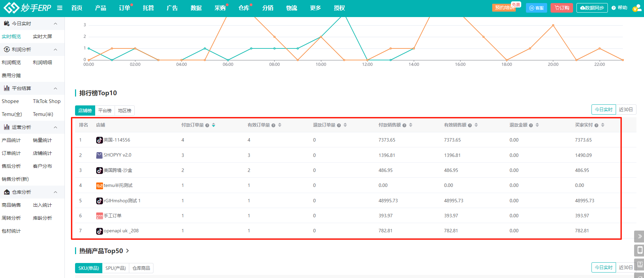Click the help icon next to 付款订单量

(x=207, y=125)
